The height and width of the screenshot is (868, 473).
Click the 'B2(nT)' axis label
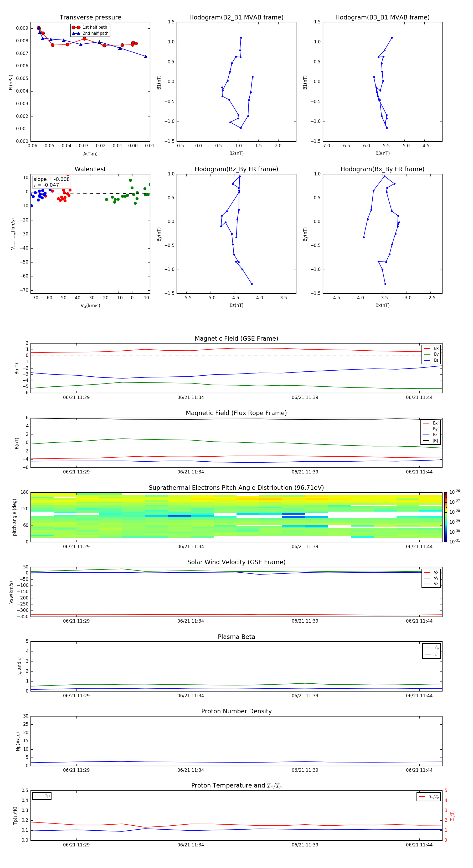coord(236,153)
